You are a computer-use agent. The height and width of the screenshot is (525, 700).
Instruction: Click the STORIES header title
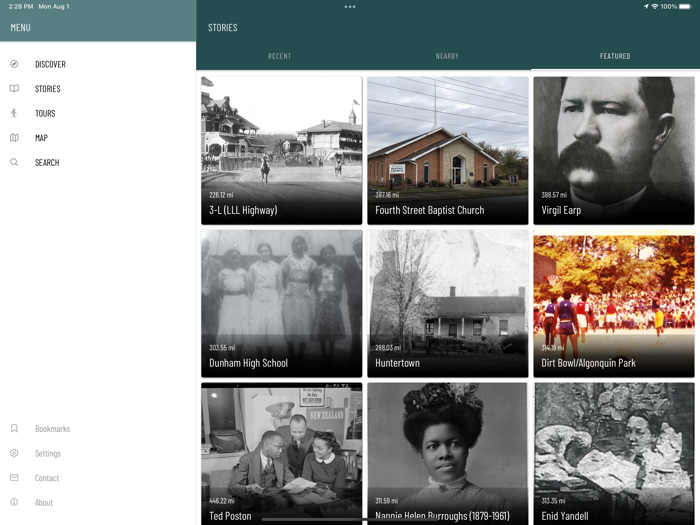(222, 28)
